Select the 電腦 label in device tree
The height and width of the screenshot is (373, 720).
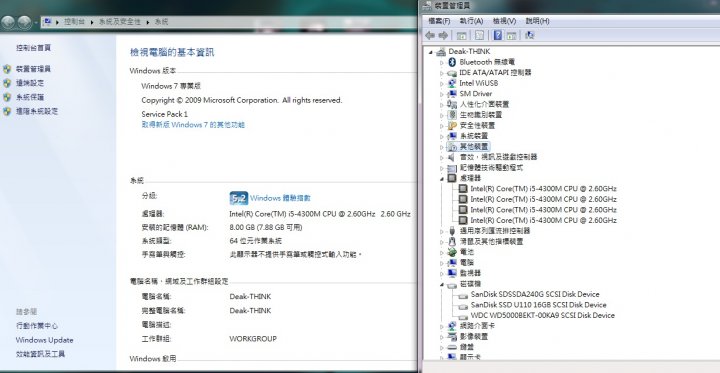467,262
